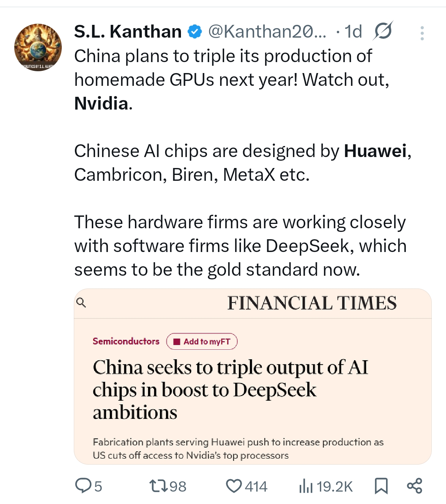The width and height of the screenshot is (446, 504).
Task: Open the Semiconductors section label
Action: 126,341
